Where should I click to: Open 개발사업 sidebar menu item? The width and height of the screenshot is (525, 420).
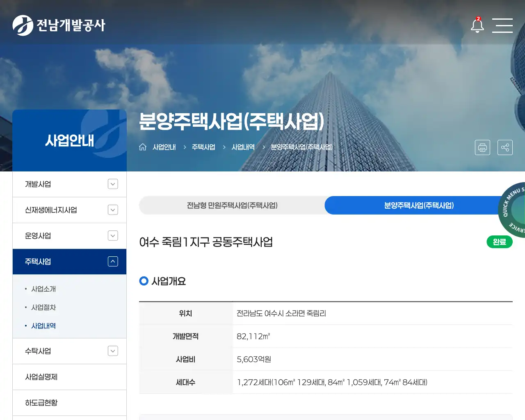pos(69,184)
